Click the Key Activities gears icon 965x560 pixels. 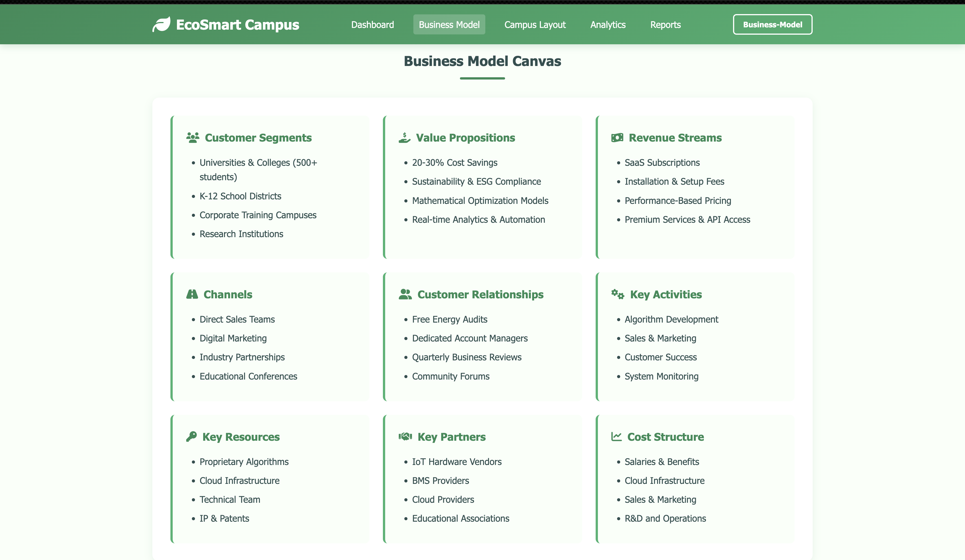point(618,294)
